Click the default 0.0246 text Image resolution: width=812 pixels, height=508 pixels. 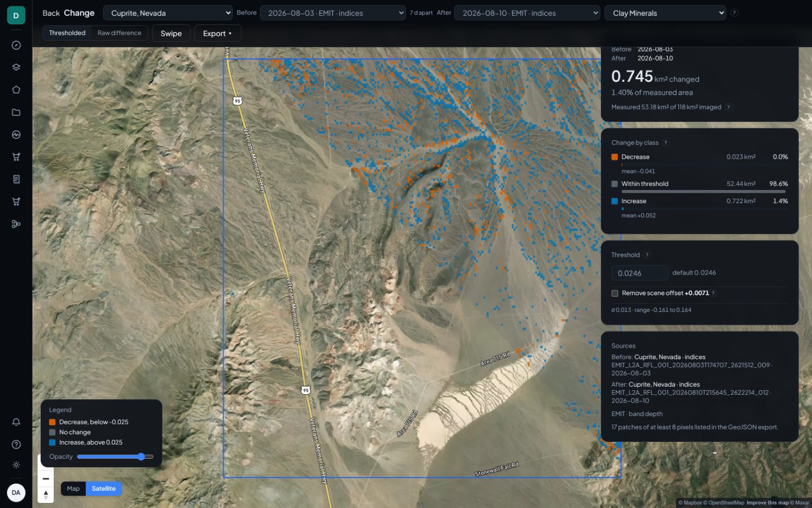pos(694,273)
